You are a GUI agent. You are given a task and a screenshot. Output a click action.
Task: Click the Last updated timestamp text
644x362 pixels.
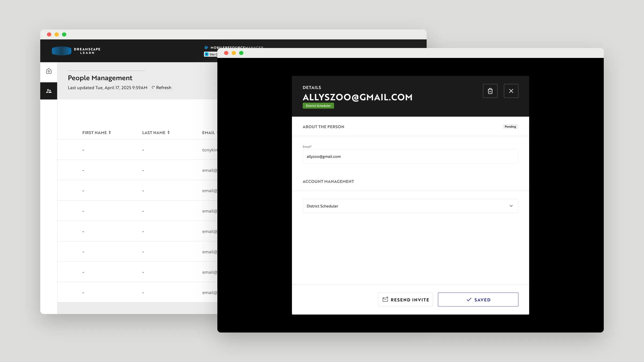click(x=108, y=88)
